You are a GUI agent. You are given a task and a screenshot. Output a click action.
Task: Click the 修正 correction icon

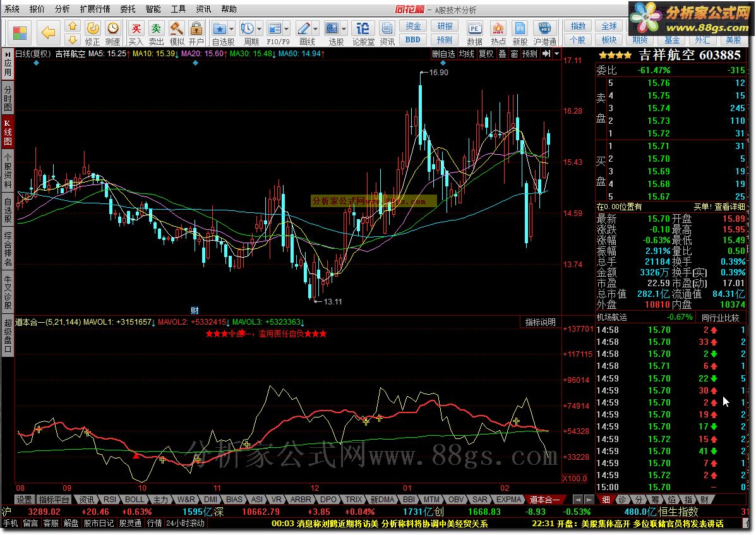tap(93, 33)
